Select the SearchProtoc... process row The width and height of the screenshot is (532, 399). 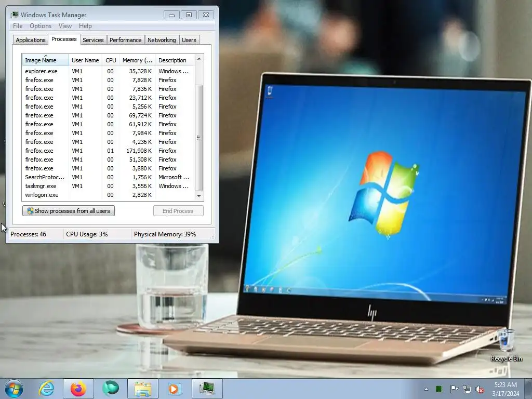coord(108,177)
